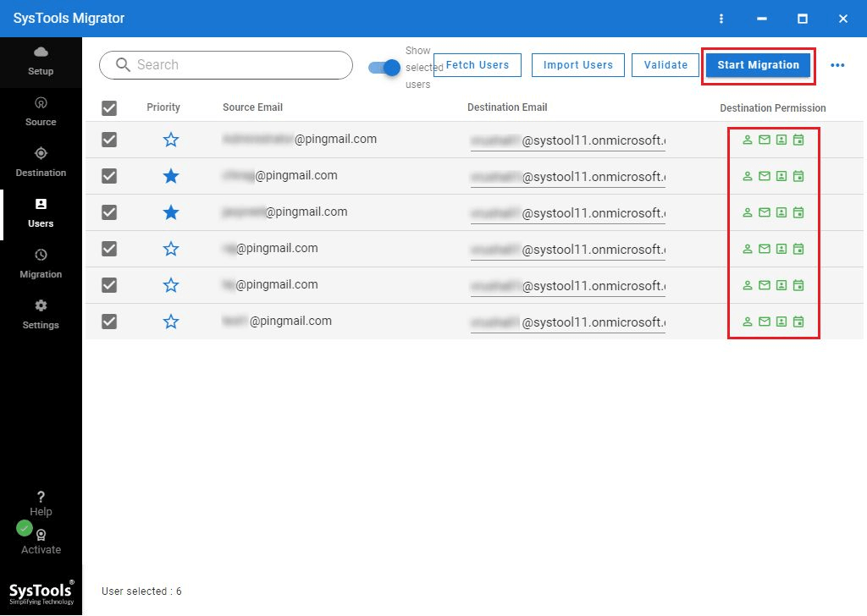Screen dimensions: 867x616
Task: Uncheck the first user's row checkbox
Action: point(108,140)
